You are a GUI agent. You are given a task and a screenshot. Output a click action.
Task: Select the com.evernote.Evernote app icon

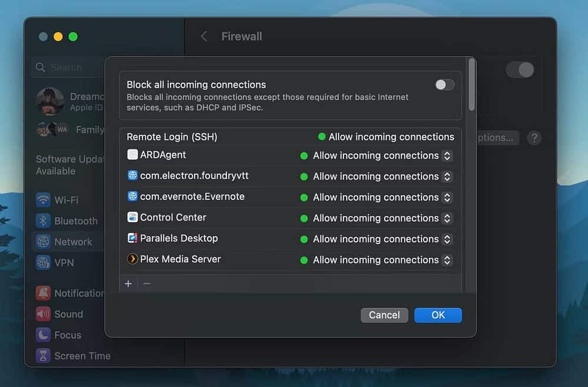click(132, 197)
